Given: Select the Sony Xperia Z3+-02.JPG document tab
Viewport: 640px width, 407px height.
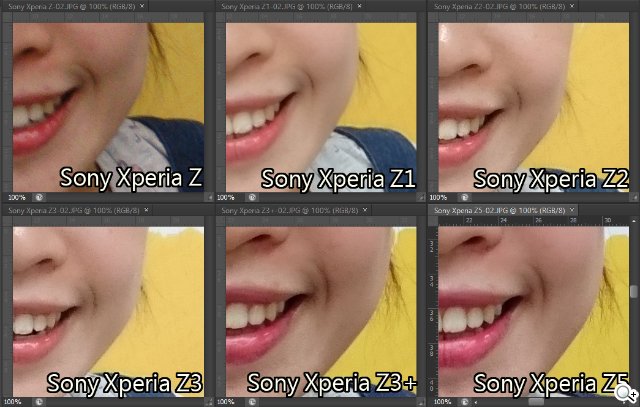Looking at the screenshot, I should click(x=294, y=210).
